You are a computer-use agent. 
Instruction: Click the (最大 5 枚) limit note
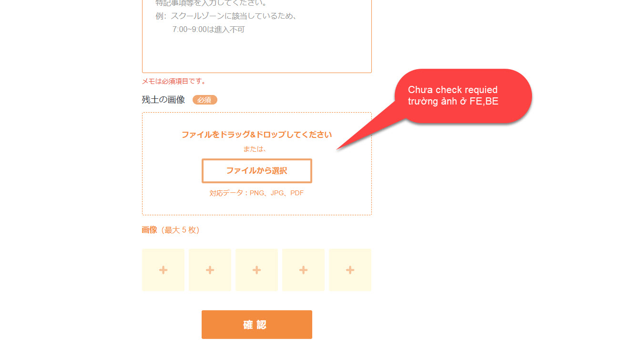pos(180,230)
